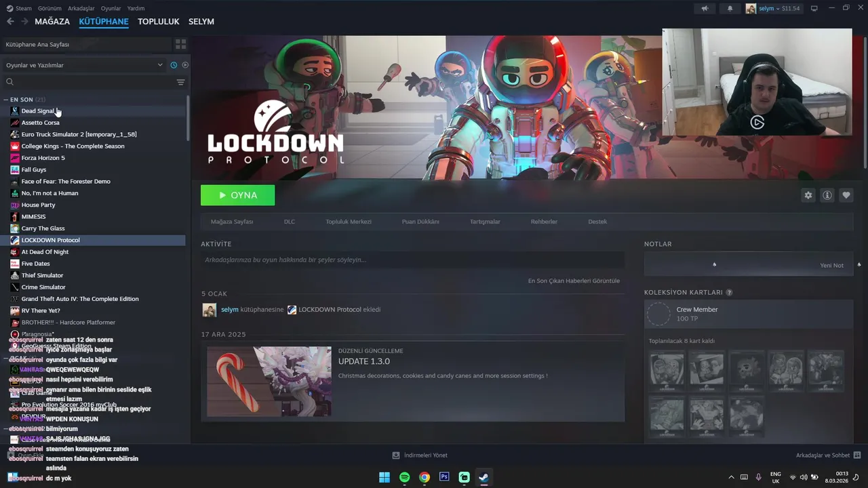Expand the notes panel arrow
Screen dimensions: 868x488
tap(714, 264)
